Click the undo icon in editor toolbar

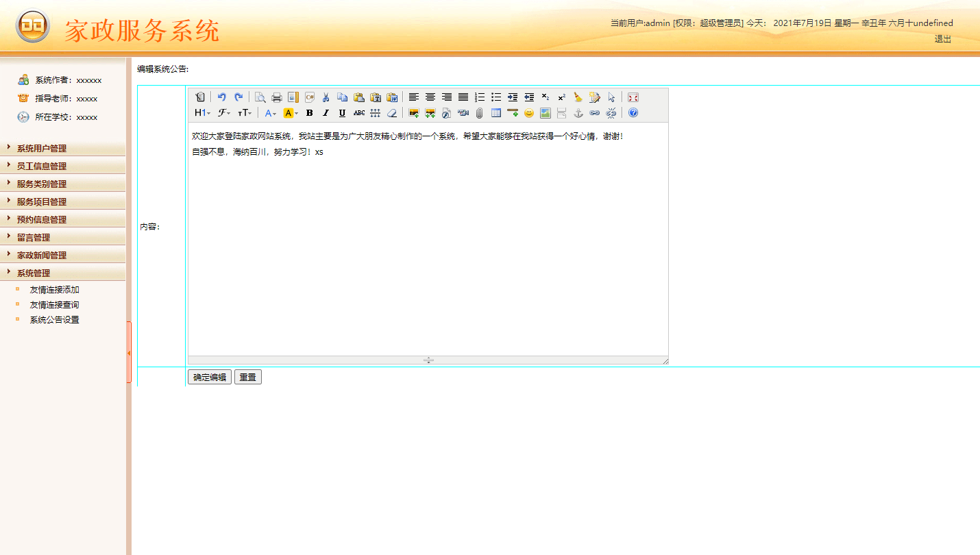pyautogui.click(x=221, y=97)
